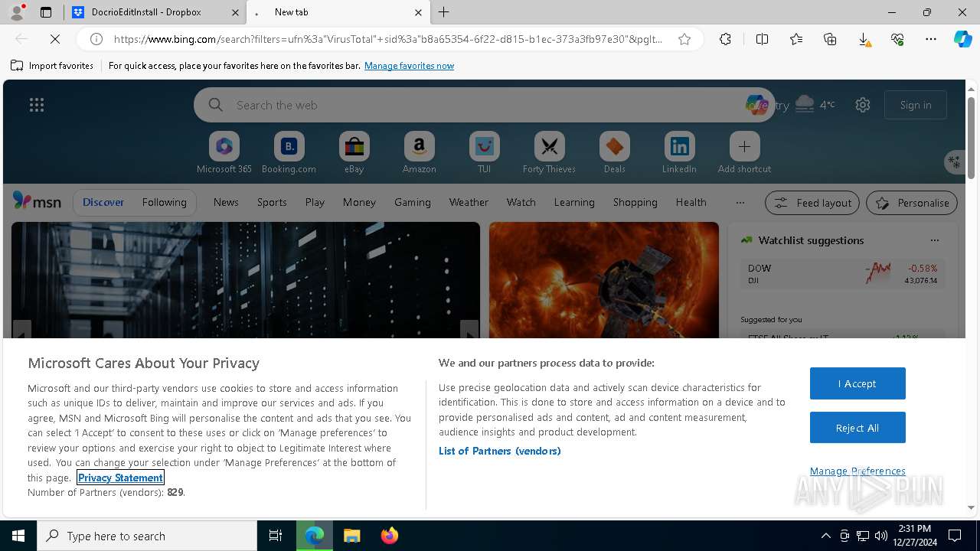This screenshot has width=980, height=551.
Task: Open a new browser tab
Action: point(444,12)
